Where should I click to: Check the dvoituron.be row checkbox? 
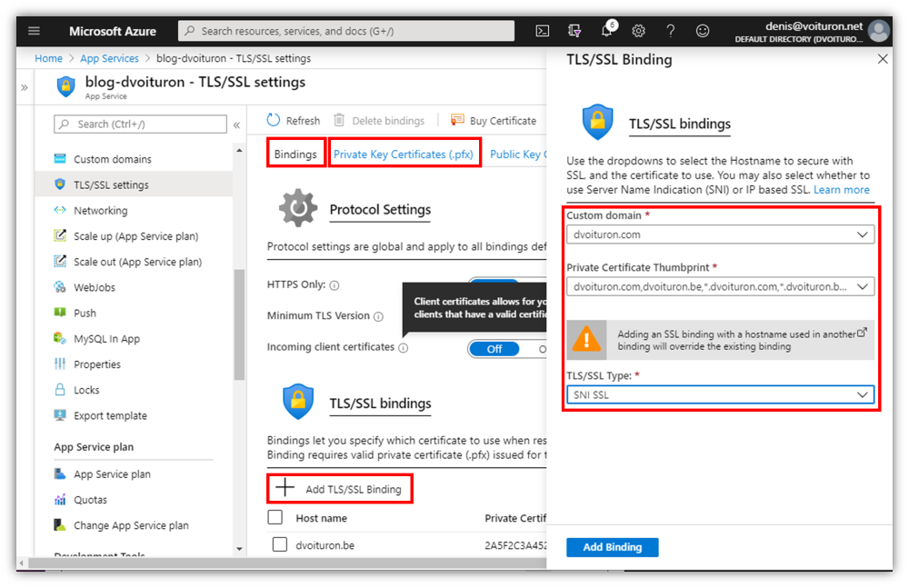[x=279, y=544]
